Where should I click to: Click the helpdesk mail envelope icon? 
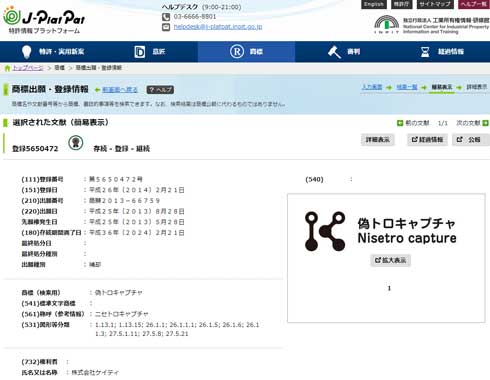click(166, 27)
